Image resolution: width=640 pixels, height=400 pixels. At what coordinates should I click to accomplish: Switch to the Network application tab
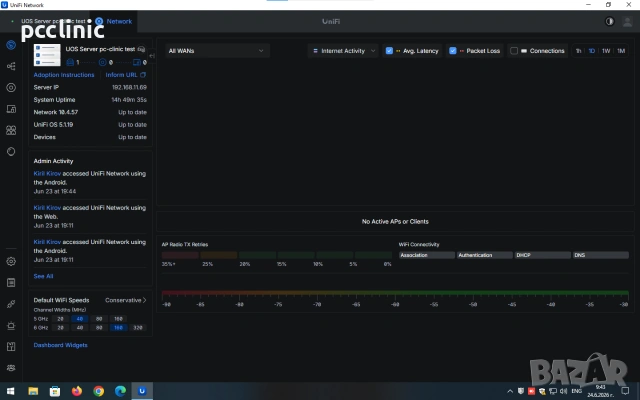114,21
